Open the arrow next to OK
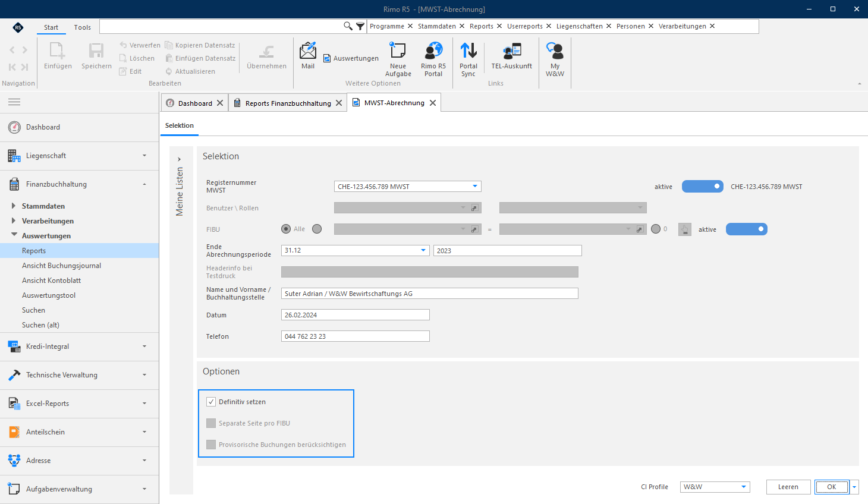The height and width of the screenshot is (504, 868). [x=854, y=487]
